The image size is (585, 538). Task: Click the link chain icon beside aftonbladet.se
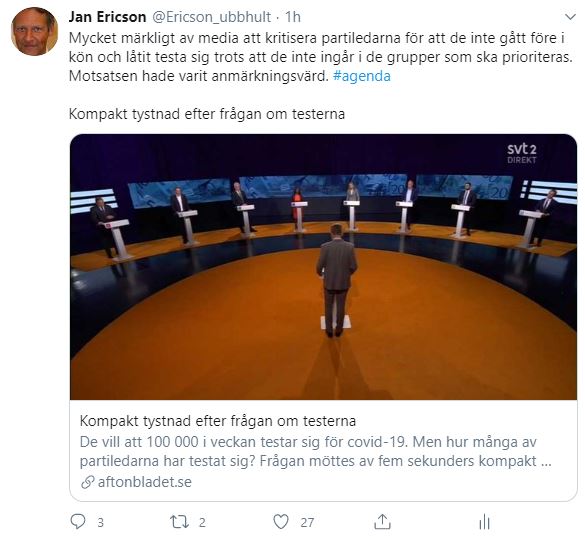87,482
